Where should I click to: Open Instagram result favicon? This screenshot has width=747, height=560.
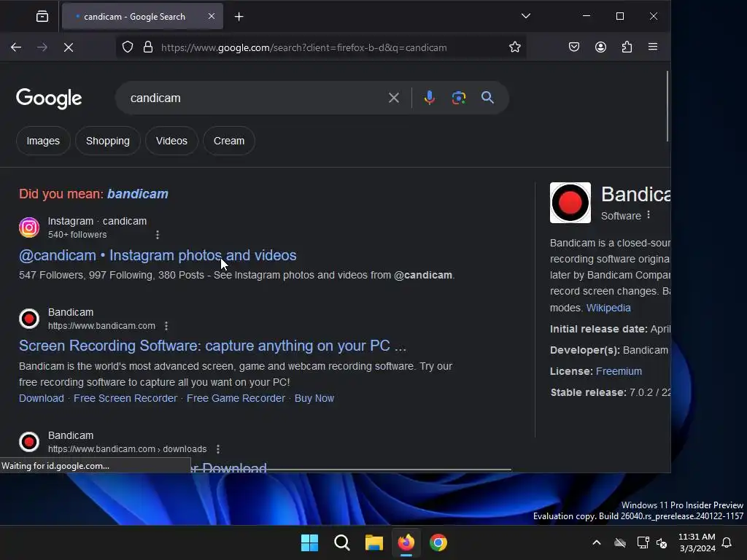pyautogui.click(x=29, y=227)
